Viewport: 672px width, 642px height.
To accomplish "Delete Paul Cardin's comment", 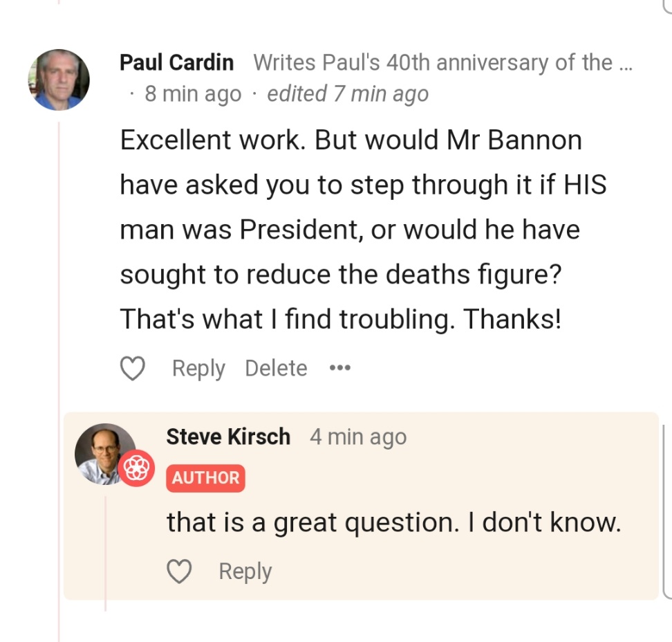I will point(276,369).
